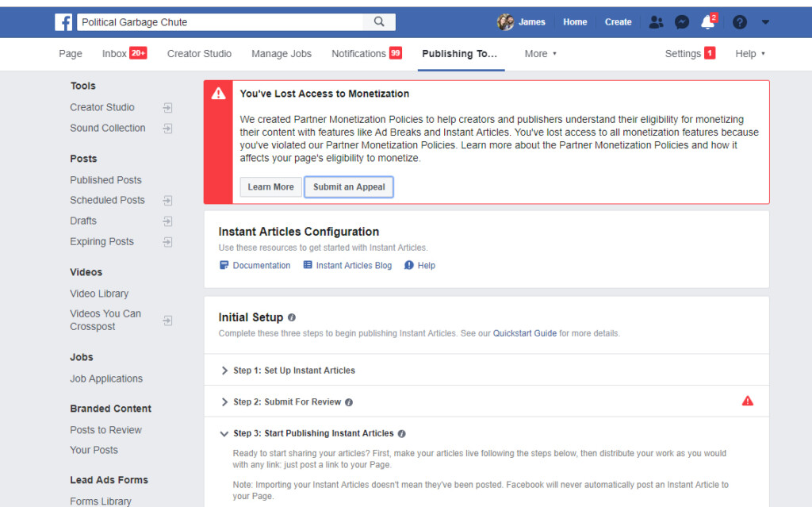
Task: Open the Inbox tab
Action: (x=124, y=53)
